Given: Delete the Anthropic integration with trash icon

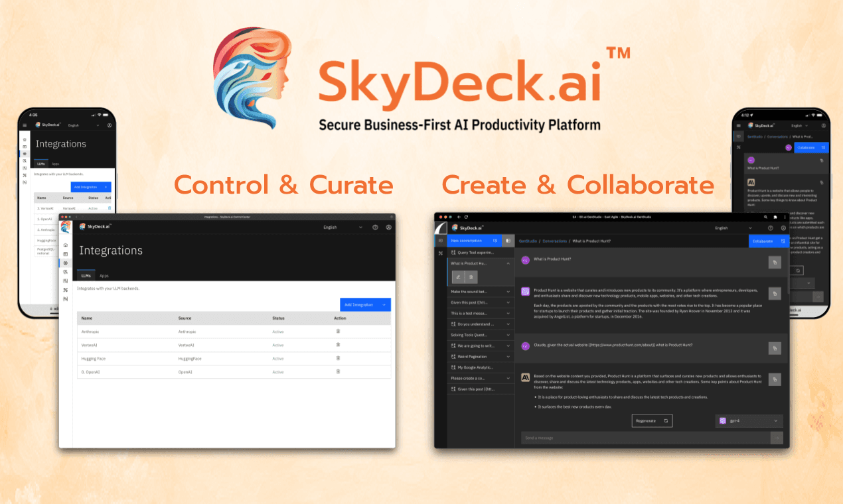Looking at the screenshot, I should tap(338, 331).
